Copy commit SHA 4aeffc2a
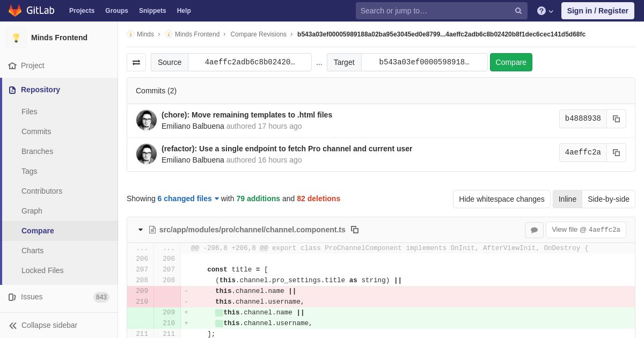 pos(616,153)
